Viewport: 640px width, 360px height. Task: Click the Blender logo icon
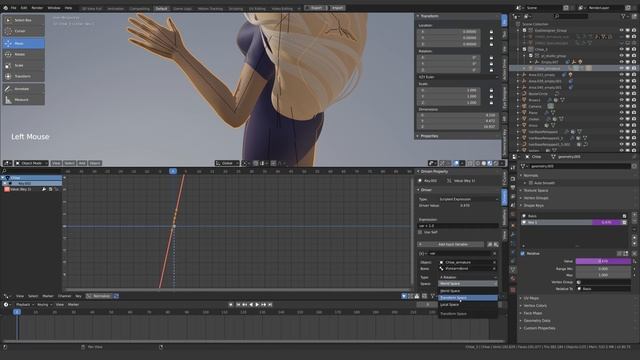pos(5,8)
